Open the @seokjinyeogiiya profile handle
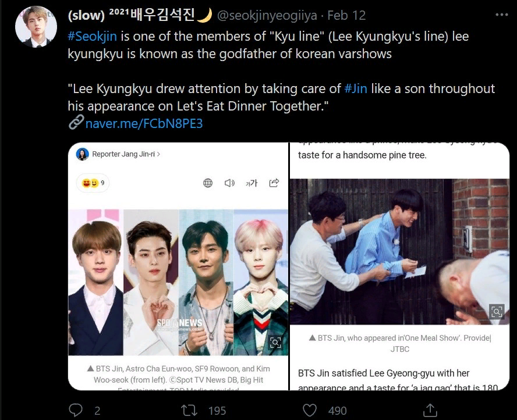 [x=267, y=16]
